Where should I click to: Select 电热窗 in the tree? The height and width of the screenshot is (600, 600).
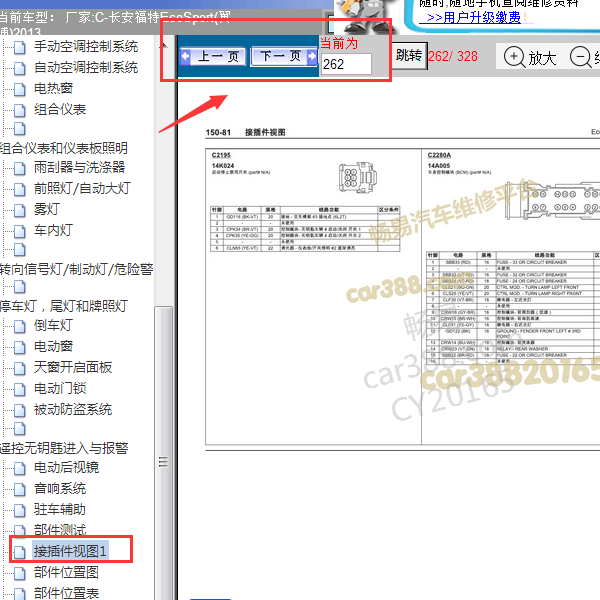tap(53, 88)
